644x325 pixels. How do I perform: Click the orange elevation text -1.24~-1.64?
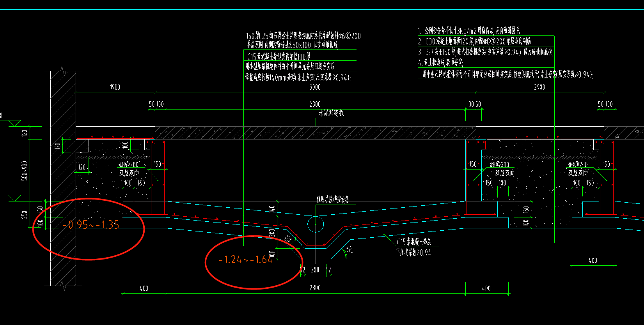pyautogui.click(x=245, y=260)
